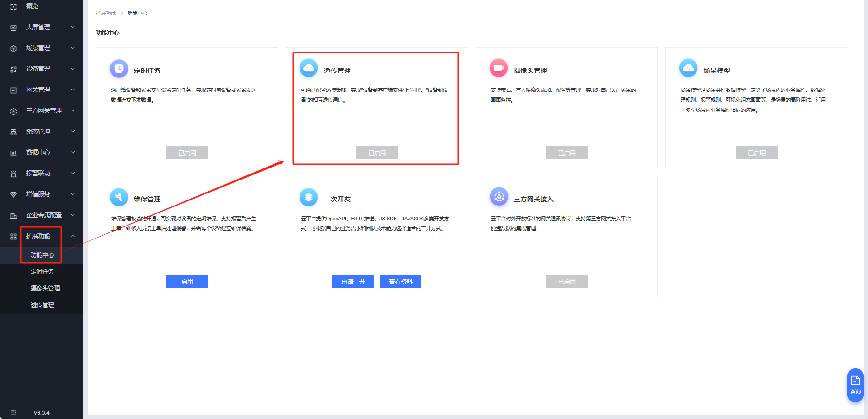This screenshot has height=419, width=868.
Task: Collapse the 扩展功能 chevron
Action: tap(73, 236)
